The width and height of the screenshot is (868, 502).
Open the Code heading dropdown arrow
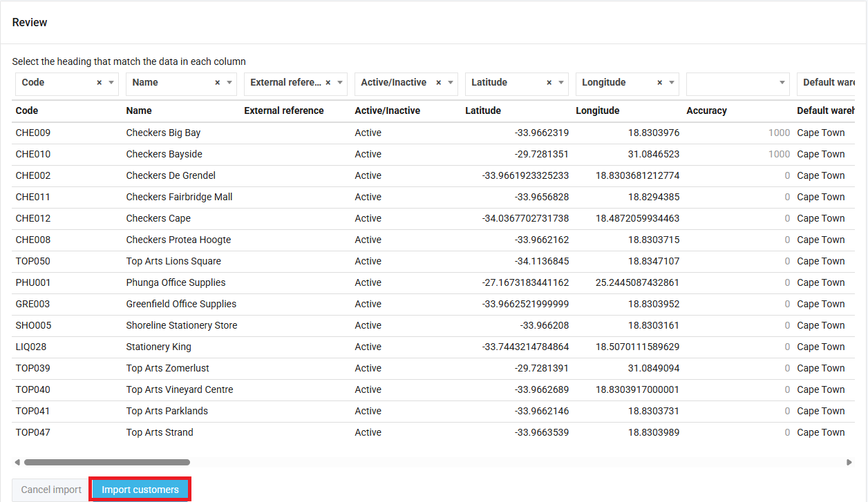click(x=112, y=83)
